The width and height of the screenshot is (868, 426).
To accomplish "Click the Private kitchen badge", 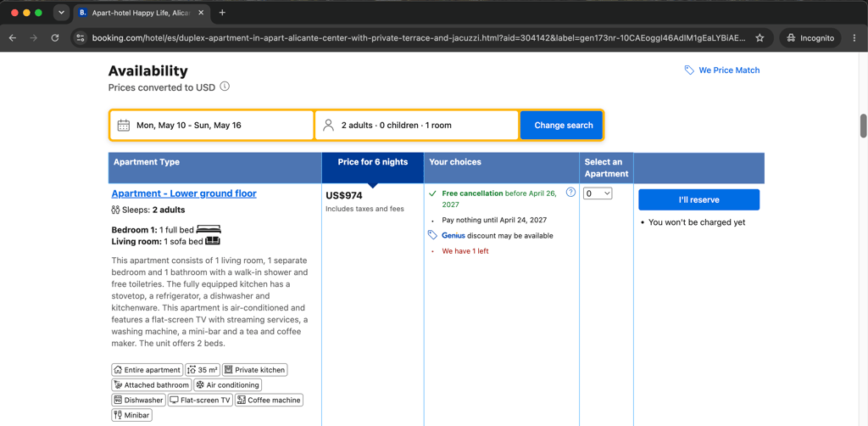I will [254, 370].
